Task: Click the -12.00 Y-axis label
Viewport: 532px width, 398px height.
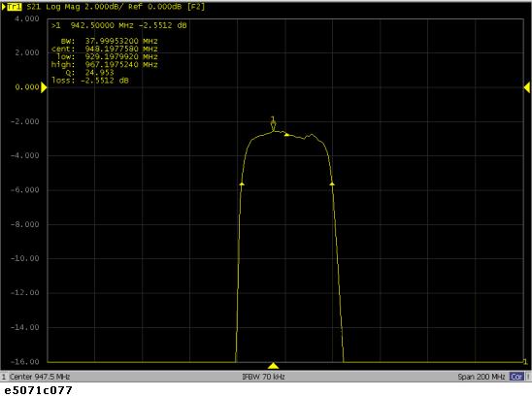Action: (x=25, y=293)
